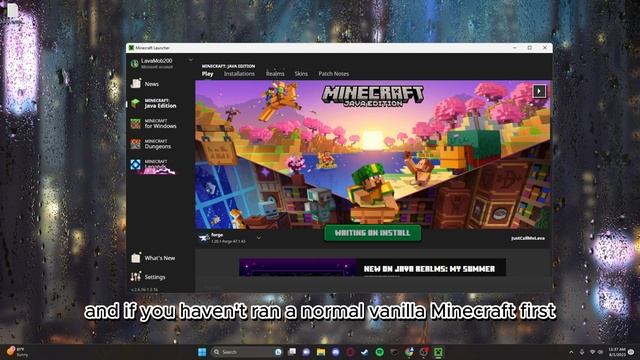Open the weather widget on the taskbar
The image size is (640, 360).
coord(16,352)
